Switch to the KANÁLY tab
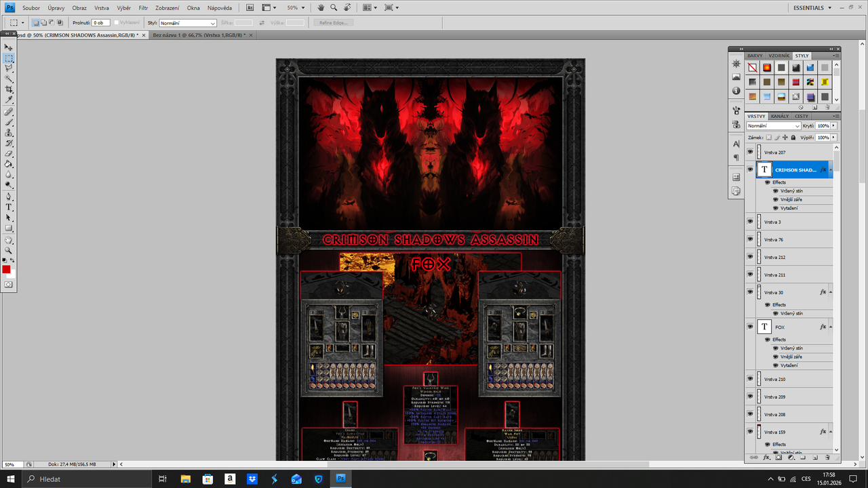 [x=780, y=116]
